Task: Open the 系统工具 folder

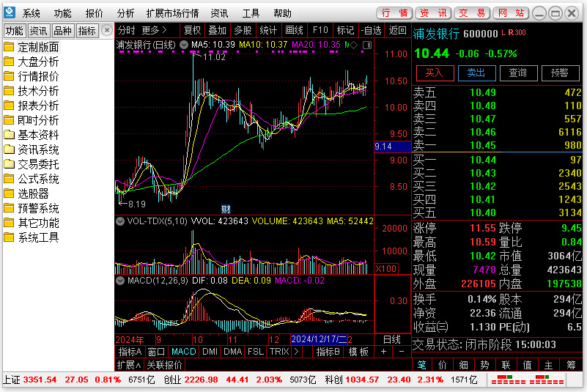Action: coord(32,237)
